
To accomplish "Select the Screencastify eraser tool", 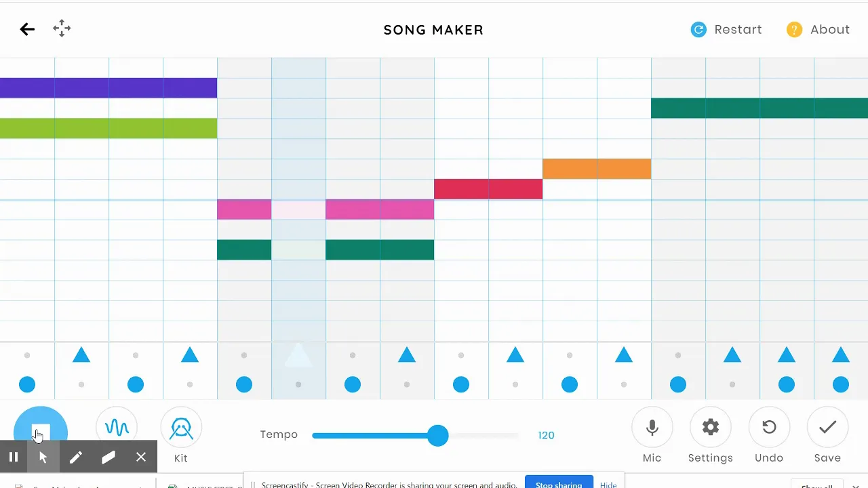I will click(108, 457).
